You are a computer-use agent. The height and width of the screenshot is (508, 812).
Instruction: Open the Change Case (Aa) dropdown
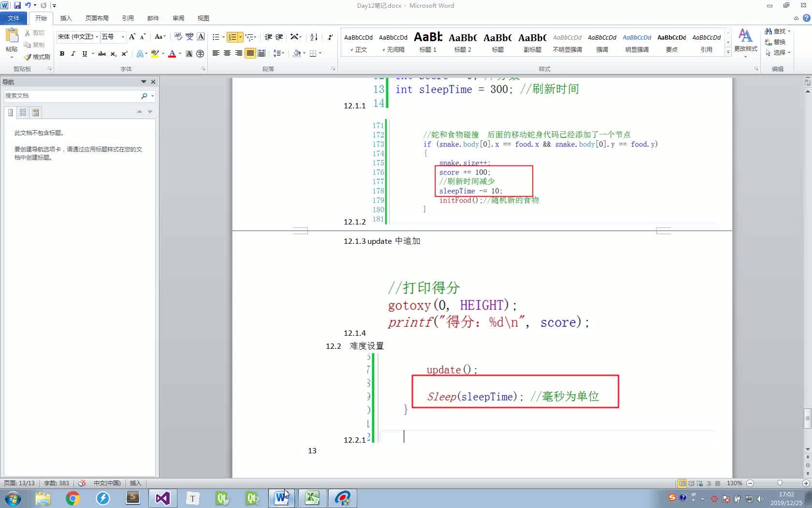pos(160,37)
